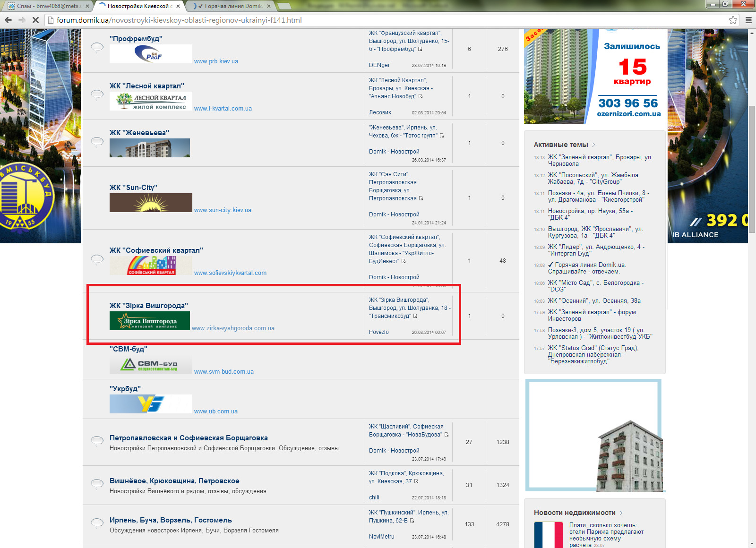Open last post icon after Сан Сити Петропавловская

[x=421, y=198]
